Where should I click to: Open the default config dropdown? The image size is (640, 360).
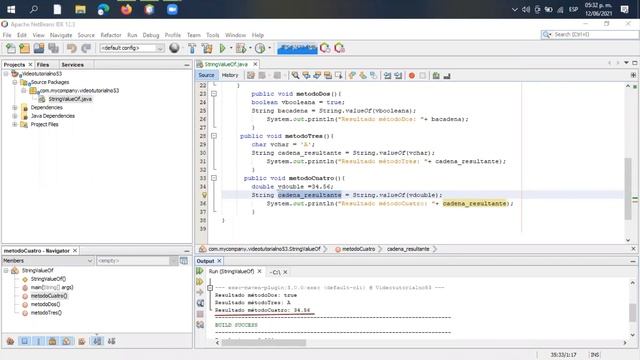pyautogui.click(x=132, y=48)
